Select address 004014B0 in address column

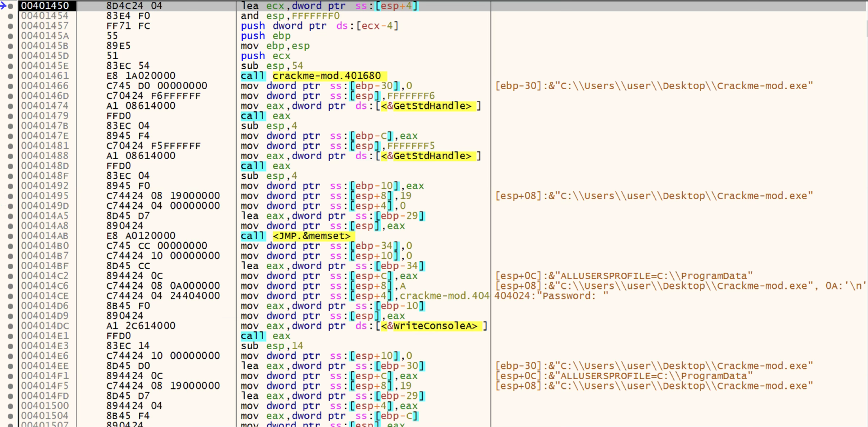click(45, 246)
